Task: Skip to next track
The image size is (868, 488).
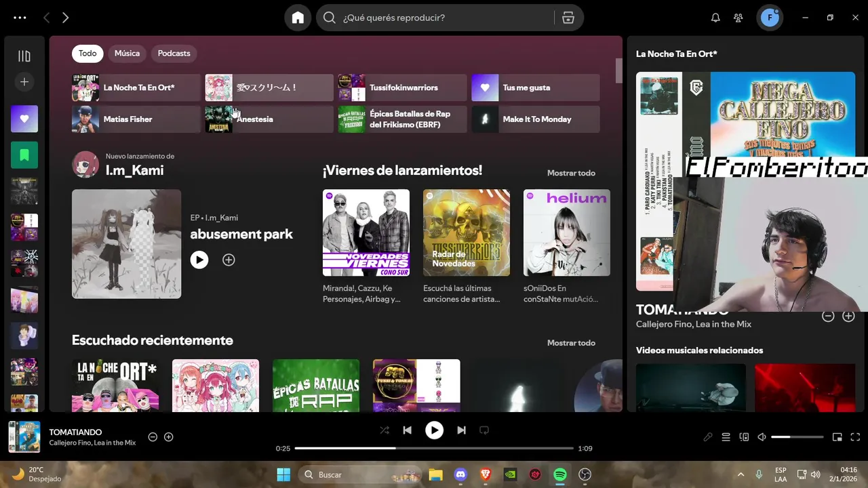Action: [x=461, y=430]
